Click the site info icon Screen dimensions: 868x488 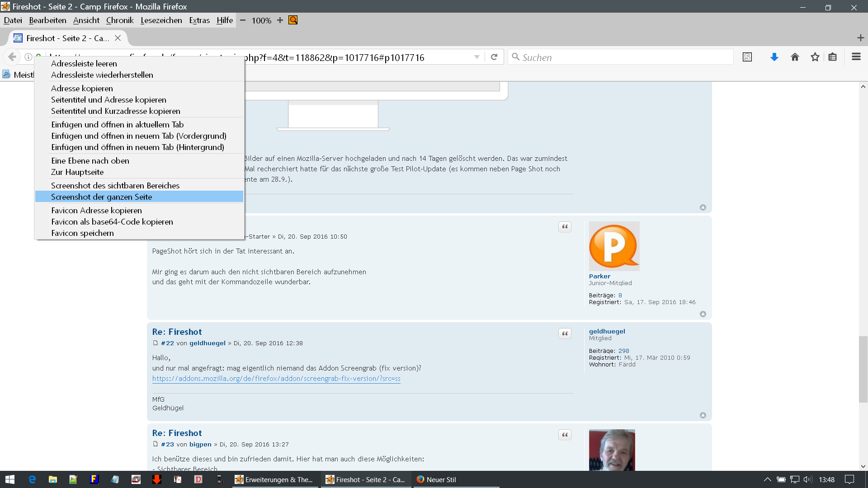(x=28, y=57)
